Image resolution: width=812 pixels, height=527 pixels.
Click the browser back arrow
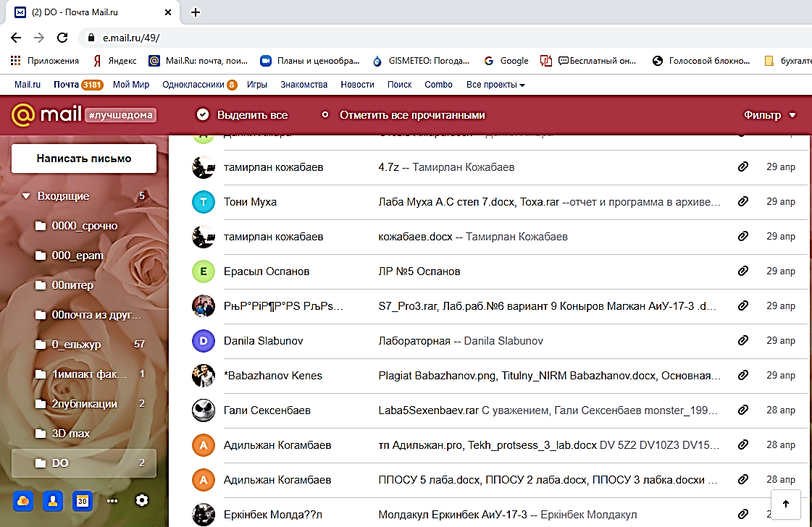coord(16,38)
